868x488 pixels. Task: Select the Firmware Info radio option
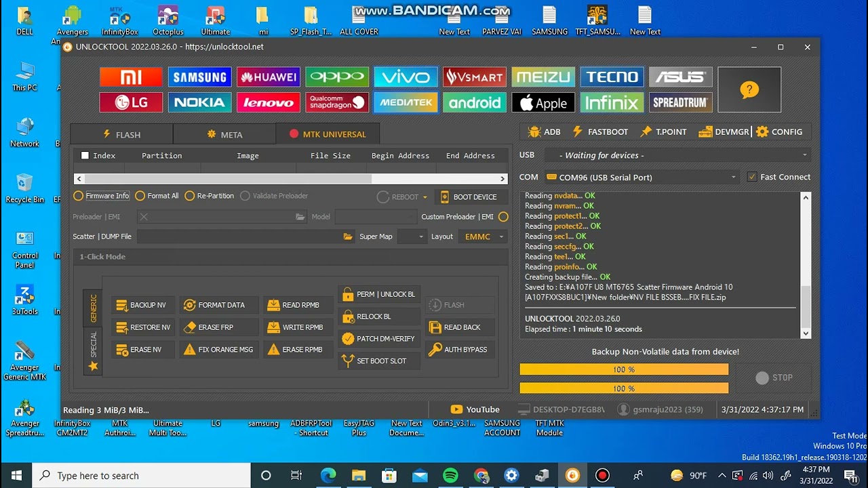pyautogui.click(x=102, y=196)
